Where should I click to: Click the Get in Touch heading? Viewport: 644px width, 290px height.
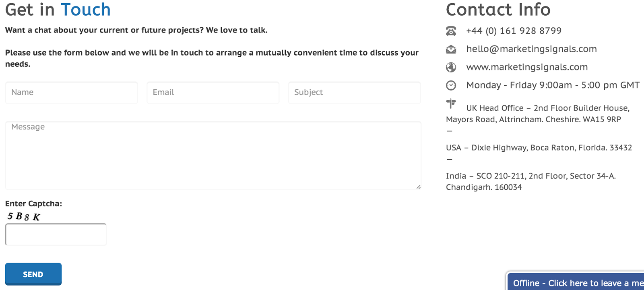tap(58, 10)
